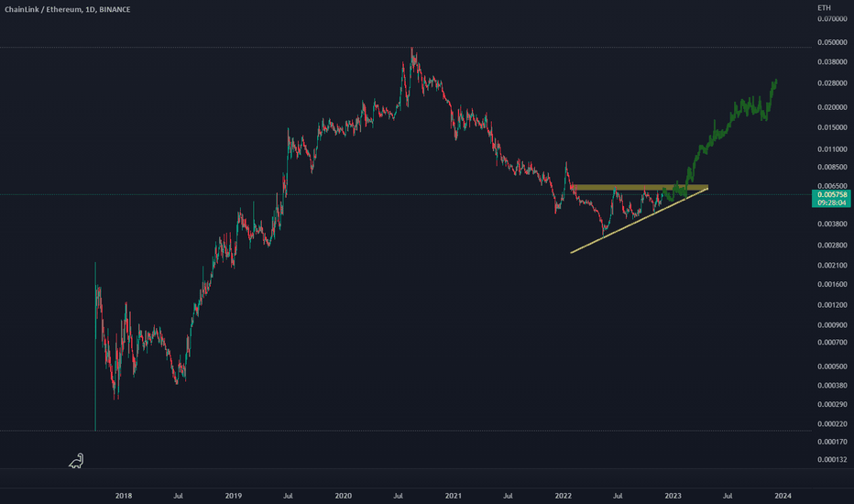Click the 0.070000 price scale label
The image size is (854, 504).
click(x=832, y=19)
